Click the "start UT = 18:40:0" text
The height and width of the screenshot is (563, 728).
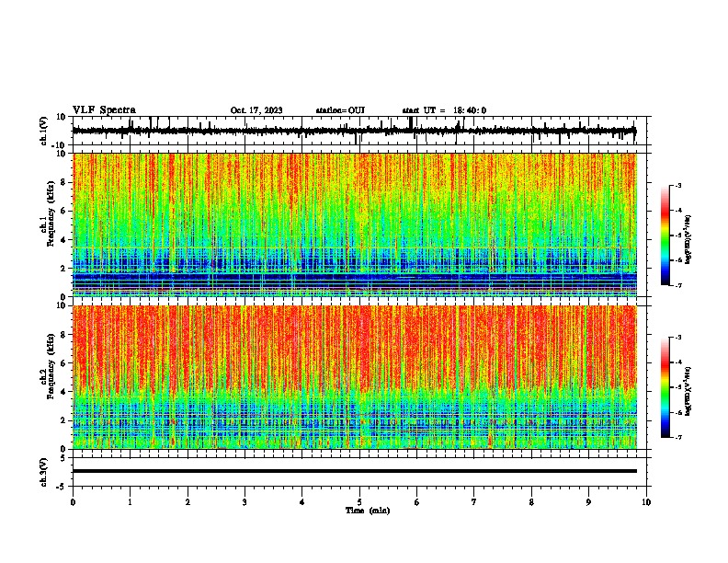pyautogui.click(x=444, y=110)
